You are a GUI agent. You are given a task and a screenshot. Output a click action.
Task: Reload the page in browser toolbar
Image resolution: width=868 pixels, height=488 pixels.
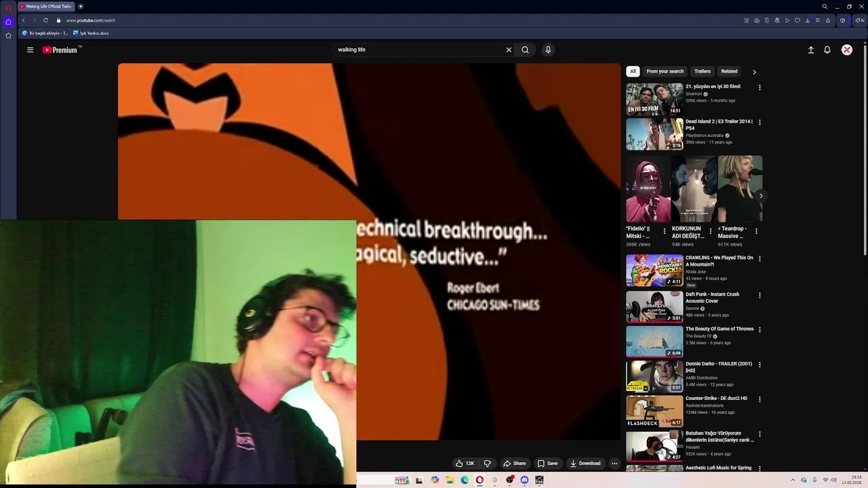coord(45,20)
